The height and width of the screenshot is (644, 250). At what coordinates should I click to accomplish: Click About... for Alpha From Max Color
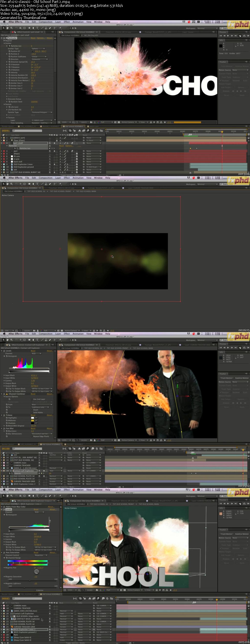pos(51,507)
